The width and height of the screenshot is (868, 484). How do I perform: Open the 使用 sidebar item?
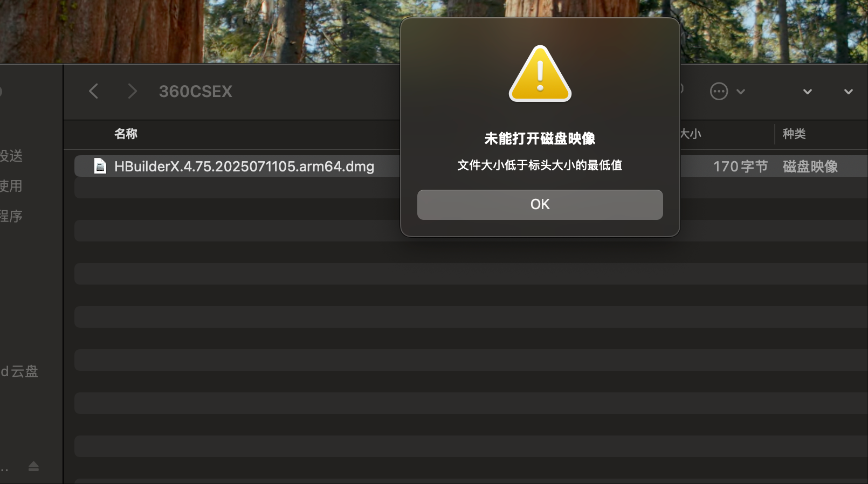coord(11,186)
